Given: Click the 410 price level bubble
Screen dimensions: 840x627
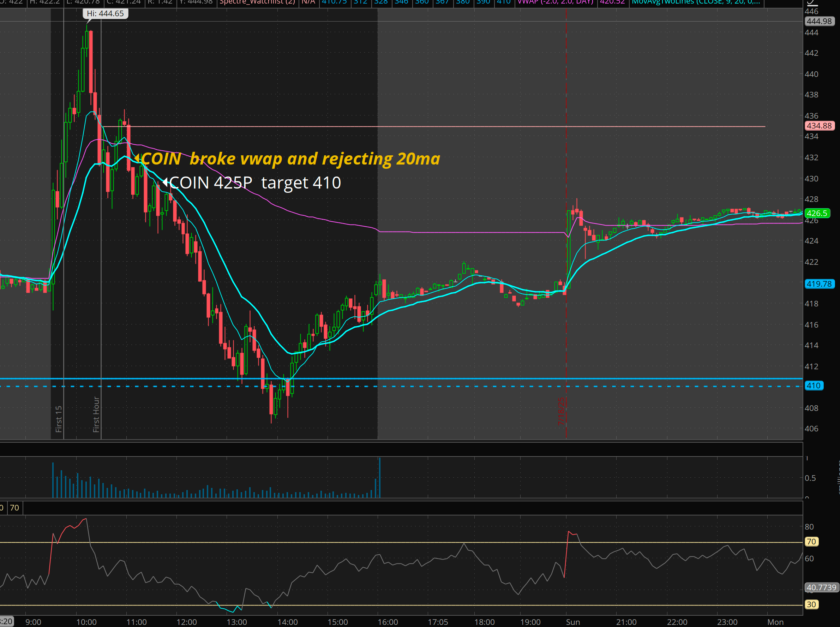Looking at the screenshot, I should pyautogui.click(x=814, y=386).
